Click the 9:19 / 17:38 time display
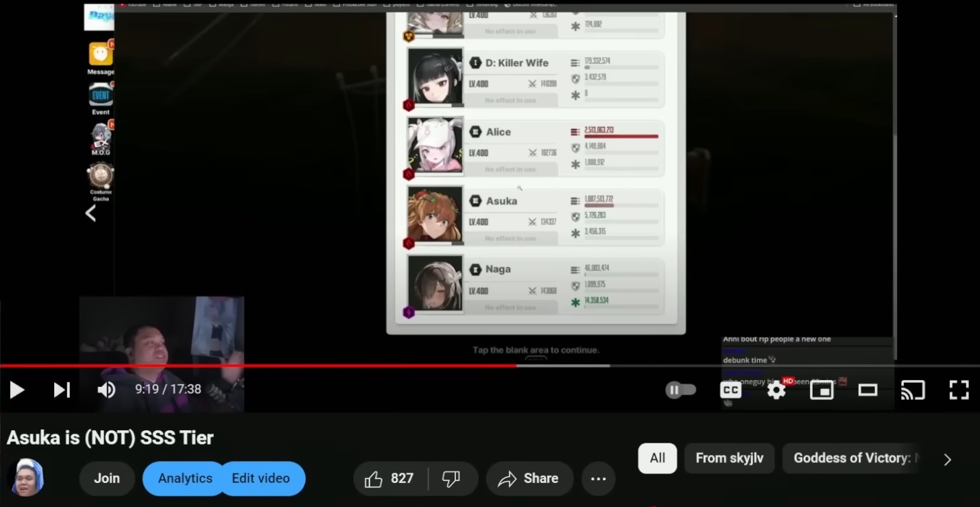 tap(168, 390)
